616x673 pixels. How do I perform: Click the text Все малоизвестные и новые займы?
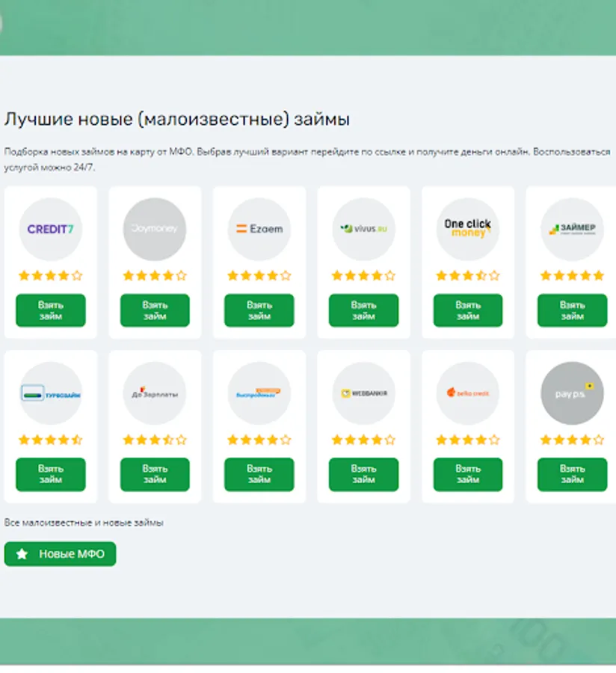coord(84,523)
